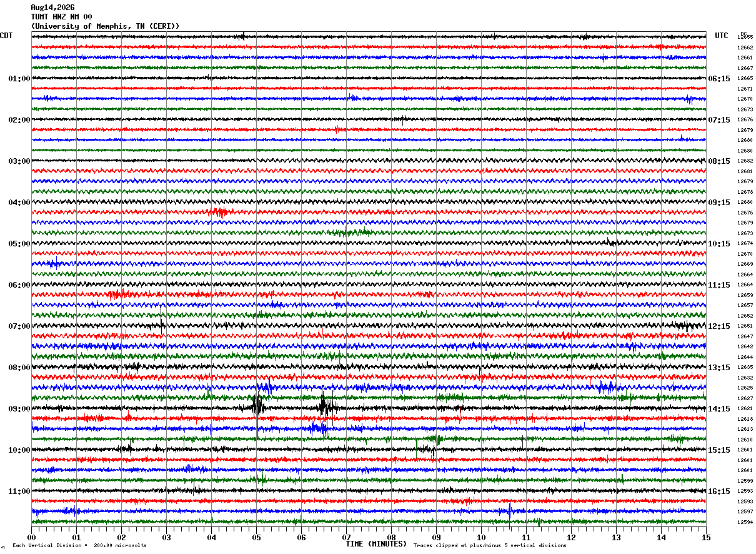This screenshot has height=554, width=756.
Task: Click the DC value 12659
Action: pyautogui.click(x=745, y=295)
